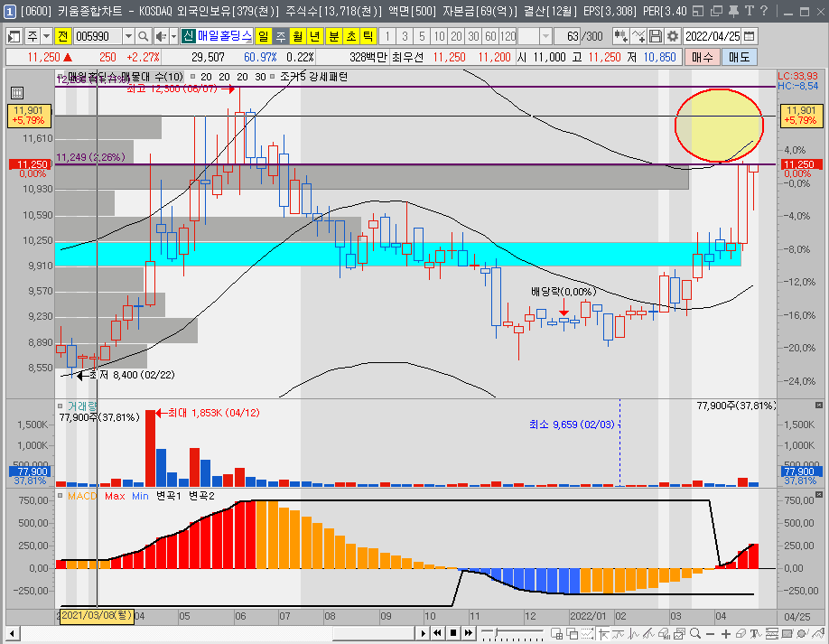
Task: Select the 120 interval button
Action: 508,36
